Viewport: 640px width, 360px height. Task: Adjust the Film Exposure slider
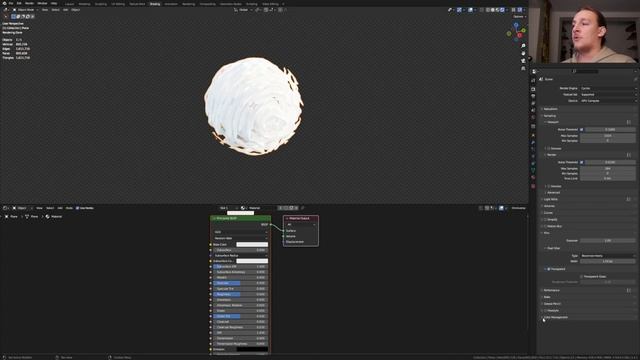[608, 240]
